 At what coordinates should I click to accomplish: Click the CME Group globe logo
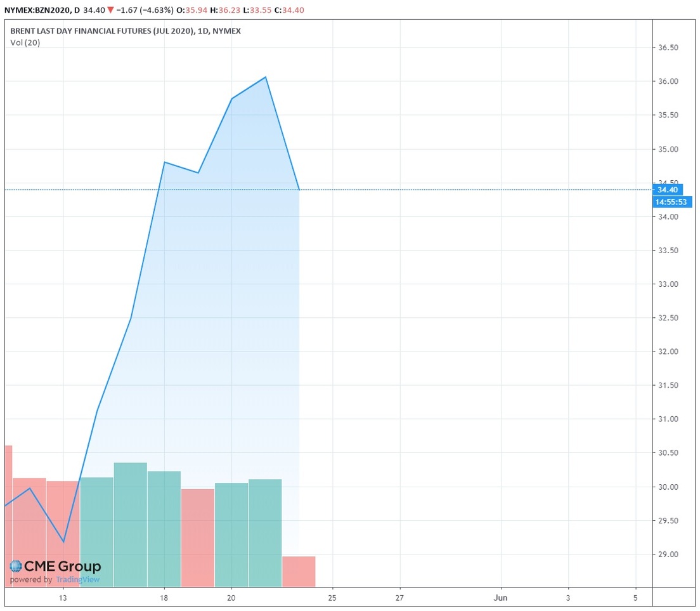(15, 567)
